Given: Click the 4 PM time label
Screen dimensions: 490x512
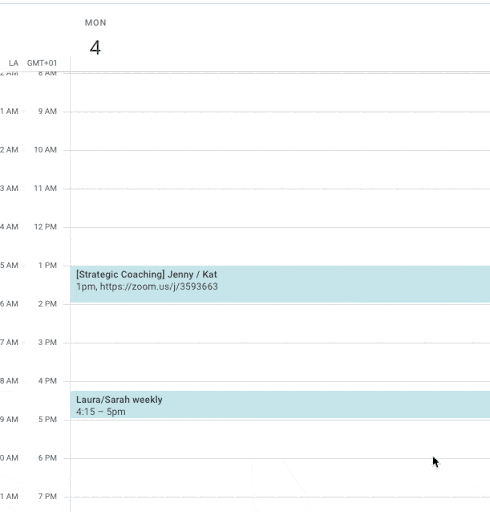Looking at the screenshot, I should click(x=47, y=381).
